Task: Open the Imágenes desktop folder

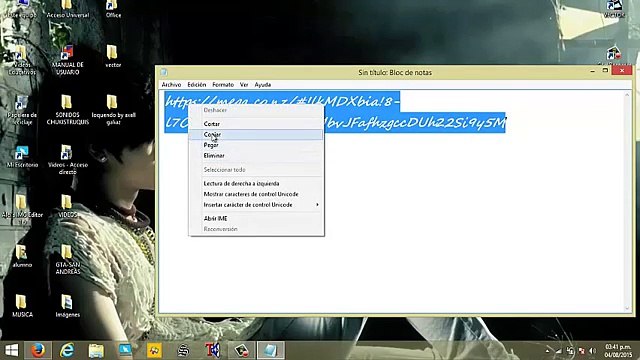Action: click(67, 306)
